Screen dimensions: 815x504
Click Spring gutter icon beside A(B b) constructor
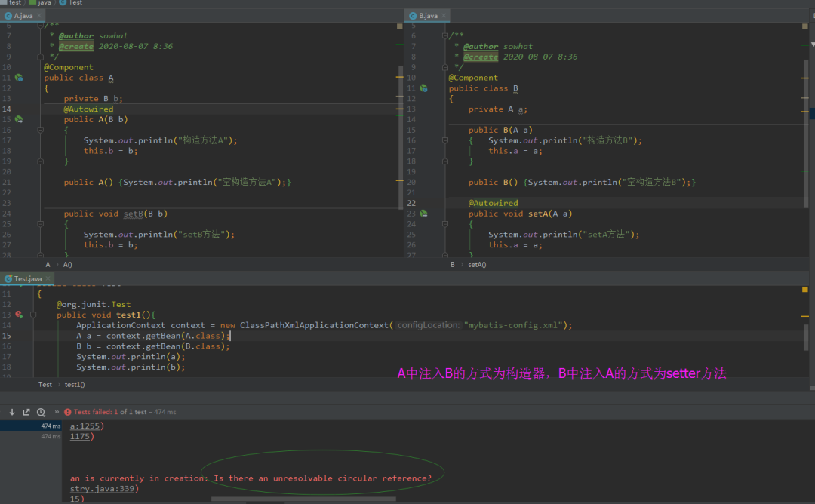point(19,119)
